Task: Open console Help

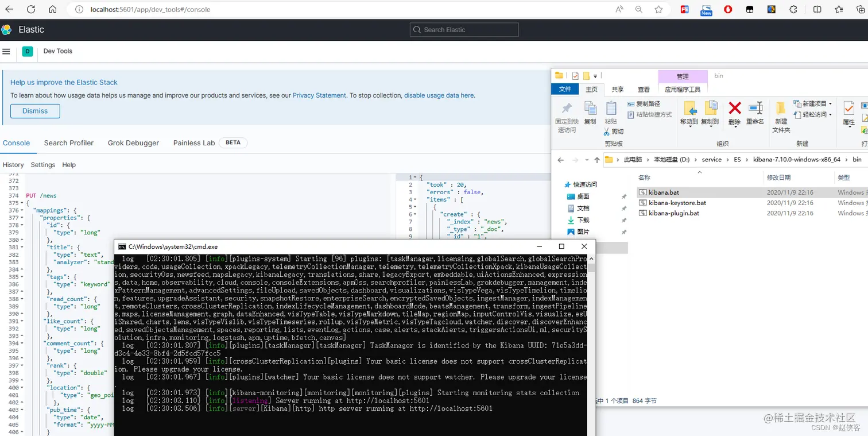Action: click(69, 165)
